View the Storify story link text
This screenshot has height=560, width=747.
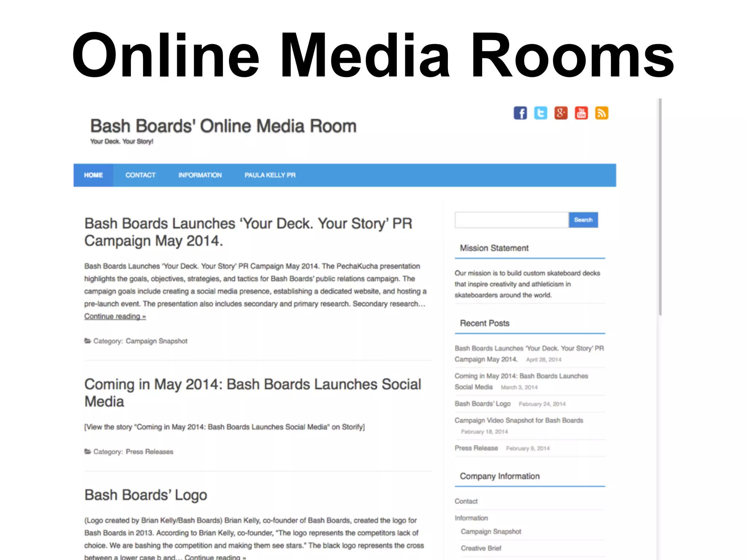click(x=224, y=427)
